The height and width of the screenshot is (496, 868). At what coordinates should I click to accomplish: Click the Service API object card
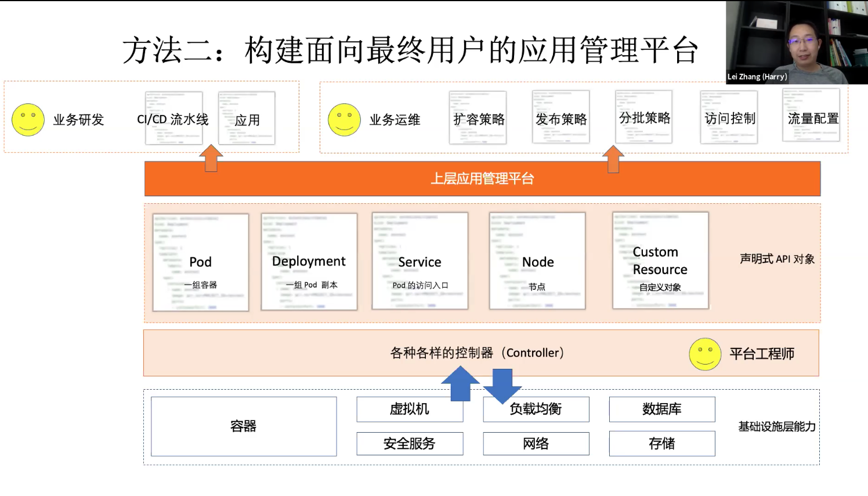pyautogui.click(x=420, y=261)
